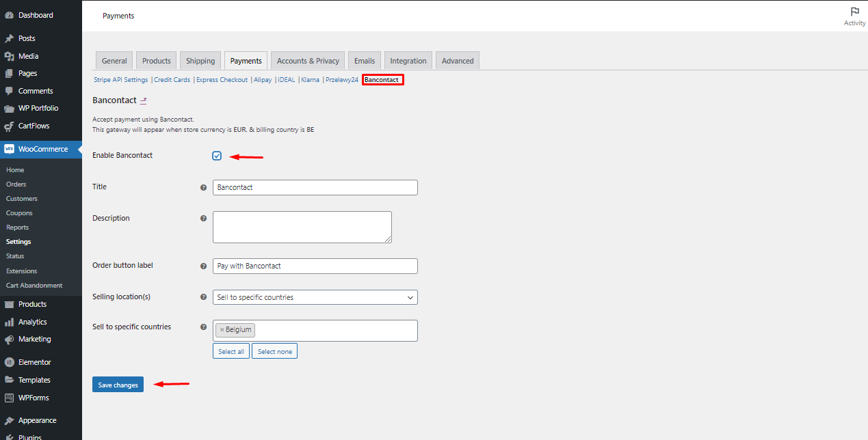The width and height of the screenshot is (868, 440).
Task: Switch to the Products settings tab
Action: point(157,61)
